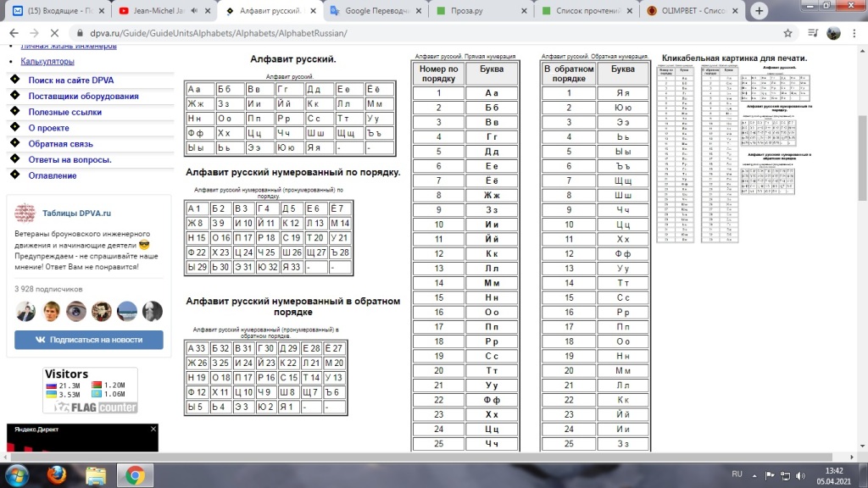The height and width of the screenshot is (488, 868).
Task: Open File Explorer from the taskbar
Action: [95, 475]
